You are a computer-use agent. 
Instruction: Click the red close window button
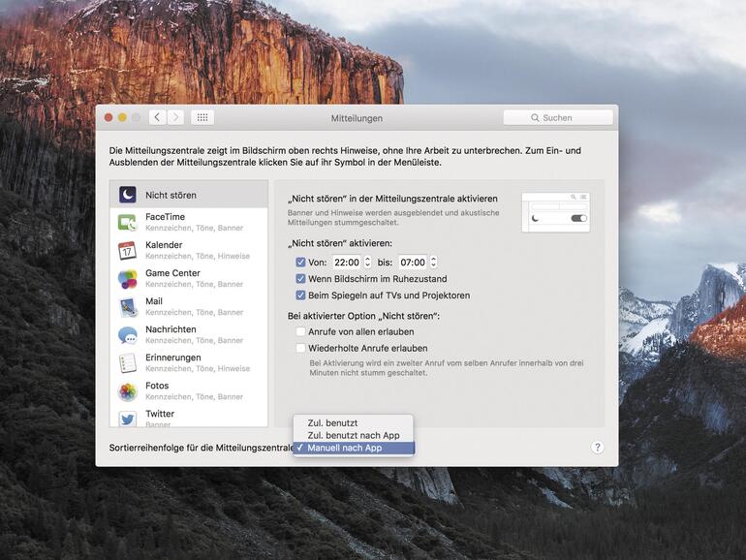pos(109,117)
